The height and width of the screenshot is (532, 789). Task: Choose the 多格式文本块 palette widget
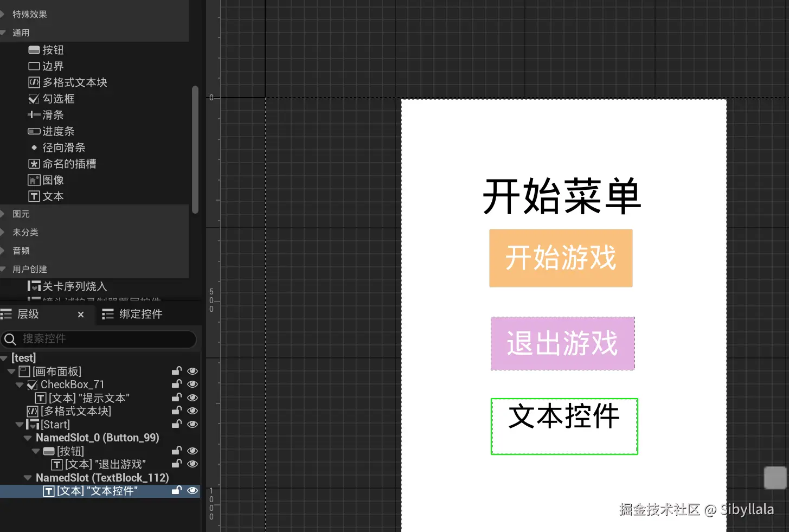pos(68,82)
